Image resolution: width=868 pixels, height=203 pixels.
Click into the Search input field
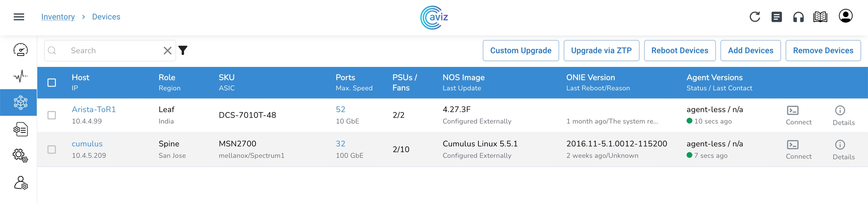113,50
